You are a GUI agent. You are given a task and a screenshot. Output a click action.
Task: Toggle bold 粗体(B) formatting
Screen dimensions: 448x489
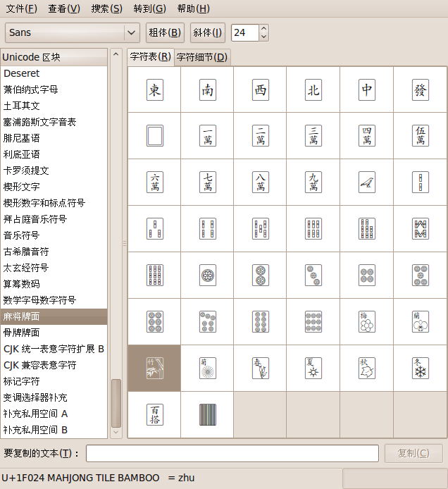tap(165, 32)
